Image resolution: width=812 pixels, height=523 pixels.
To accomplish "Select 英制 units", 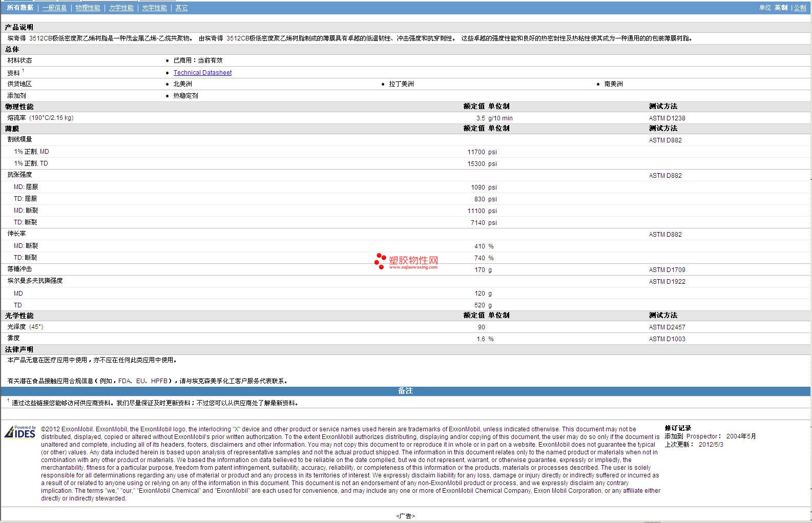I will [x=781, y=8].
